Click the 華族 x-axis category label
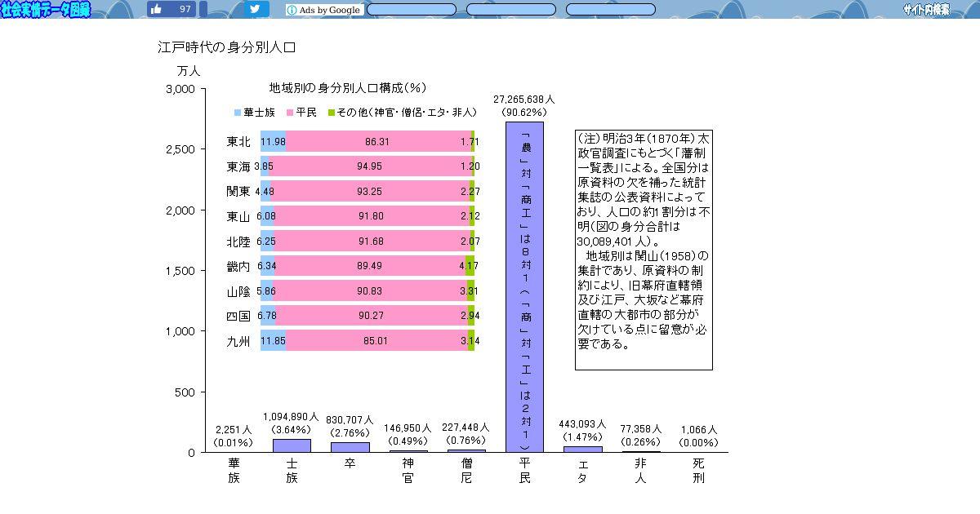Viewport: 980px width, 514px height. click(234, 471)
